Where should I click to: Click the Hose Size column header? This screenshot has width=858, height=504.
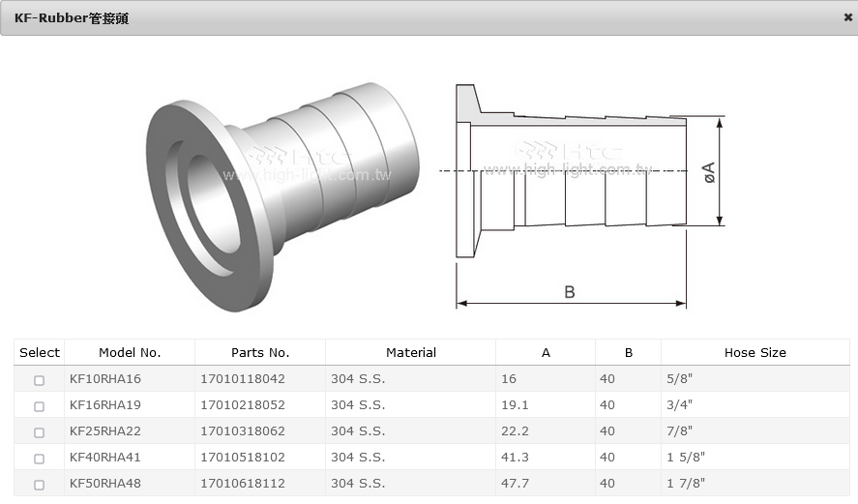coord(755,352)
